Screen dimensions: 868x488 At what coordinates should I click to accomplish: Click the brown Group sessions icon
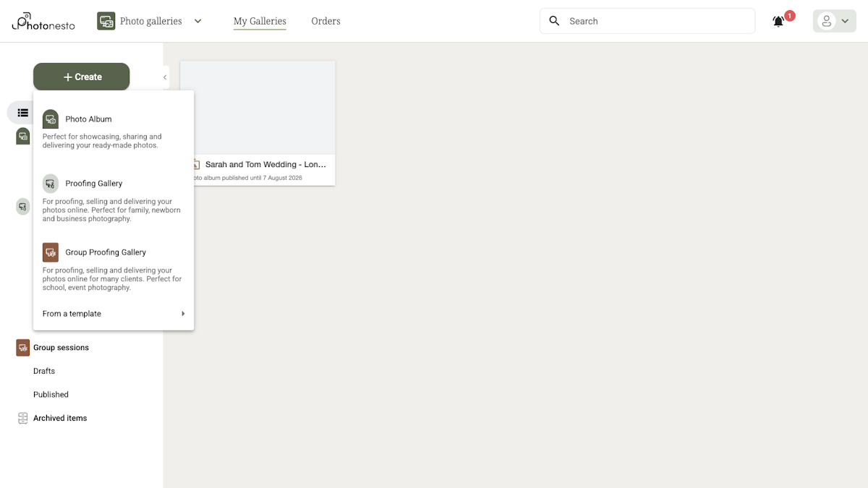pos(23,348)
